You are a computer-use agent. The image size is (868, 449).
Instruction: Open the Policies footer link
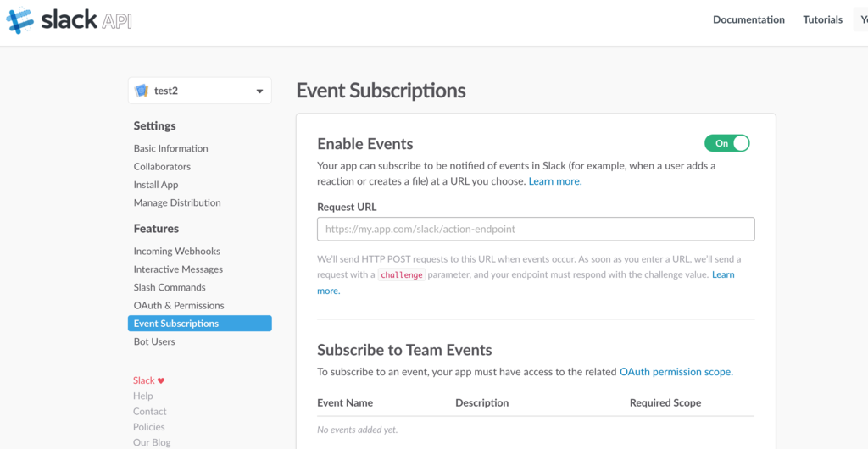[149, 427]
